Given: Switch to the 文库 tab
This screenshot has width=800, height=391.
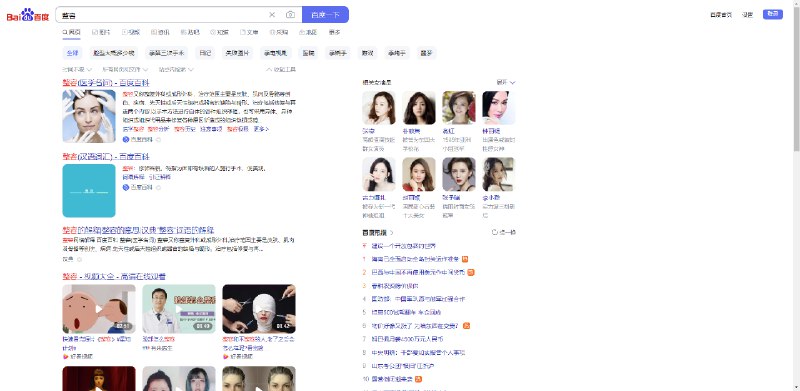Looking at the screenshot, I should click(x=249, y=32).
